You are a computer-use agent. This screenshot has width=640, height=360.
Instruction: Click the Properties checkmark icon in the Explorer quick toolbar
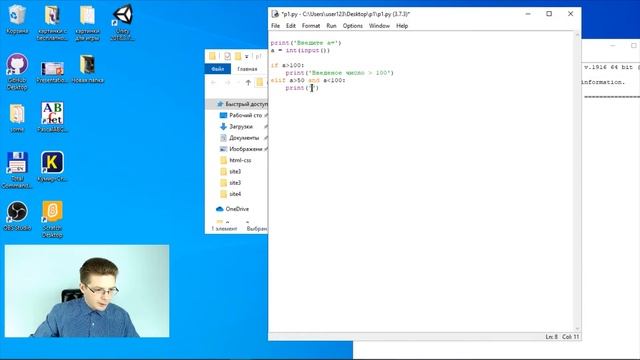[227, 56]
